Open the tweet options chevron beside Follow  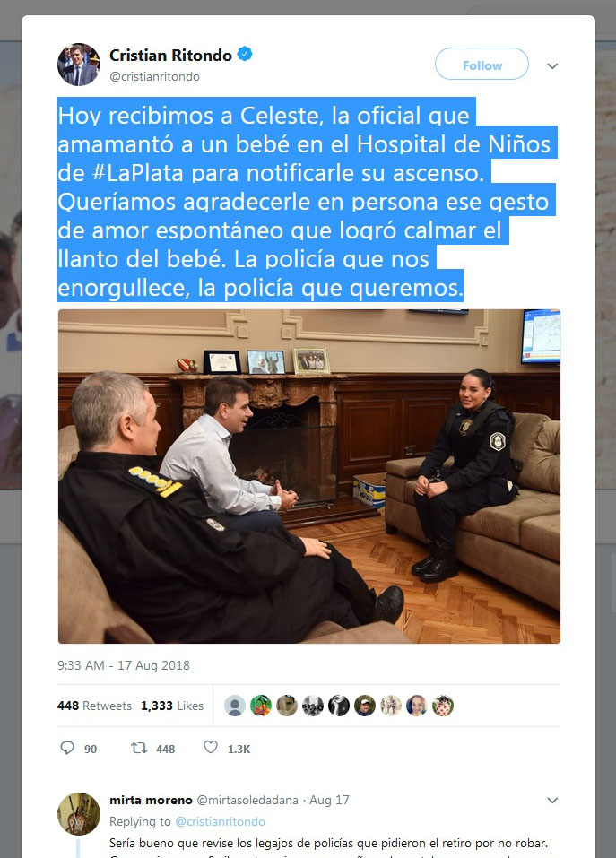coord(552,65)
